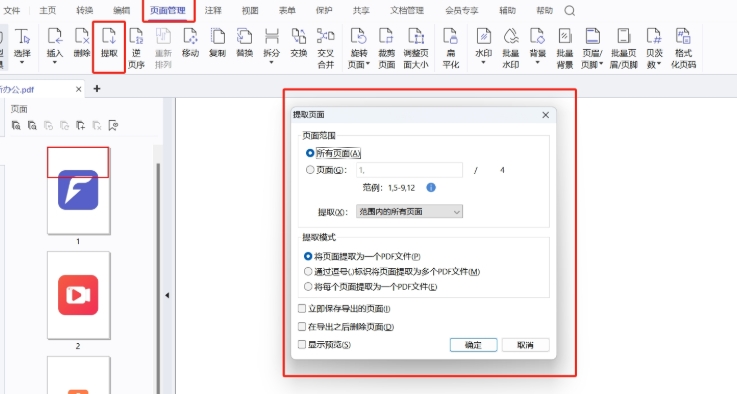Select the Move (移动) pages tool
The width and height of the screenshot is (737, 394).
[x=190, y=42]
